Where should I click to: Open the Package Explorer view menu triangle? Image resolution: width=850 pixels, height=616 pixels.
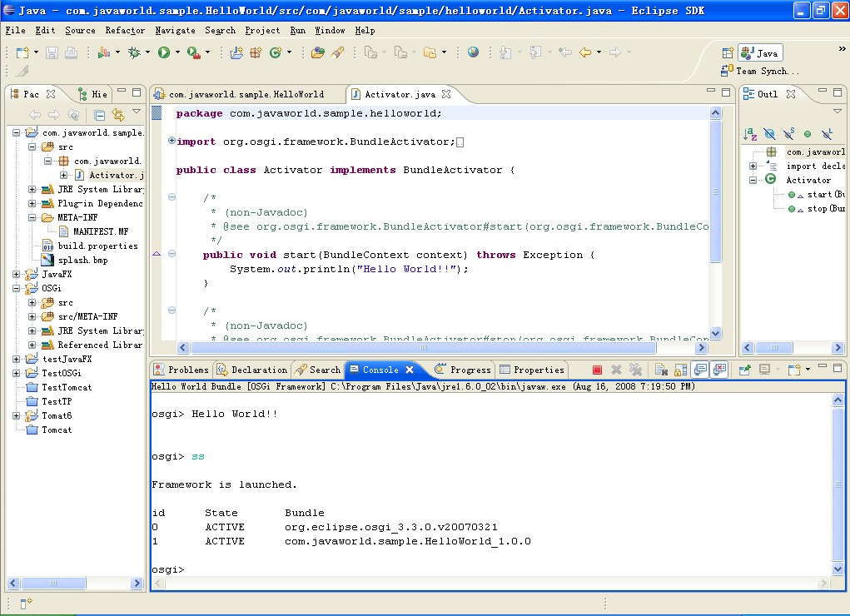(x=137, y=112)
